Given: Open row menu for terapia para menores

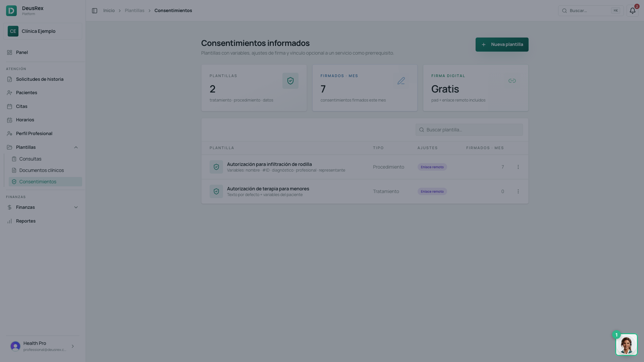Looking at the screenshot, I should coord(518,191).
